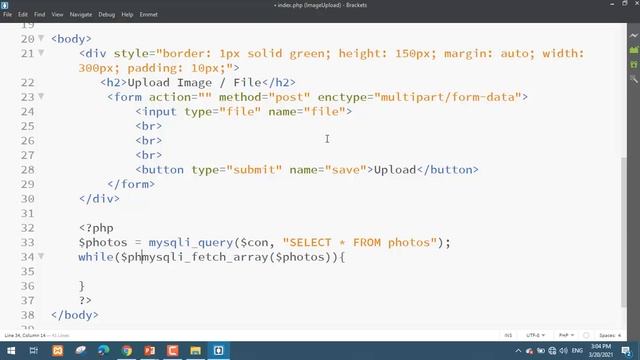Click the mysqli_query function name
This screenshot has width=640, height=360.
click(191, 242)
